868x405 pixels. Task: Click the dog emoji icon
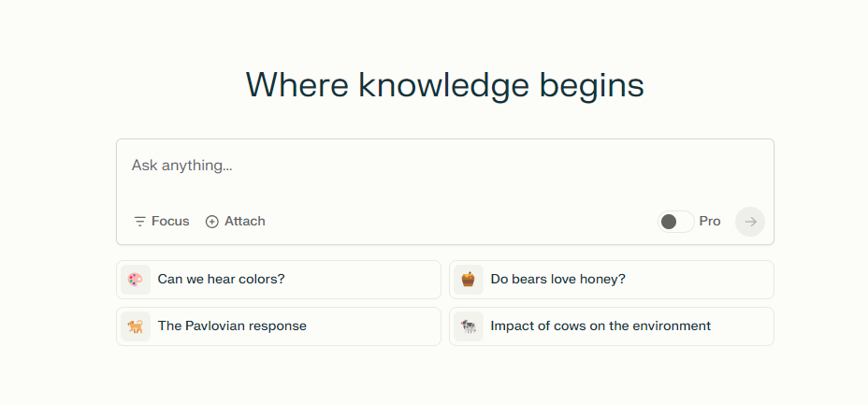tap(136, 326)
